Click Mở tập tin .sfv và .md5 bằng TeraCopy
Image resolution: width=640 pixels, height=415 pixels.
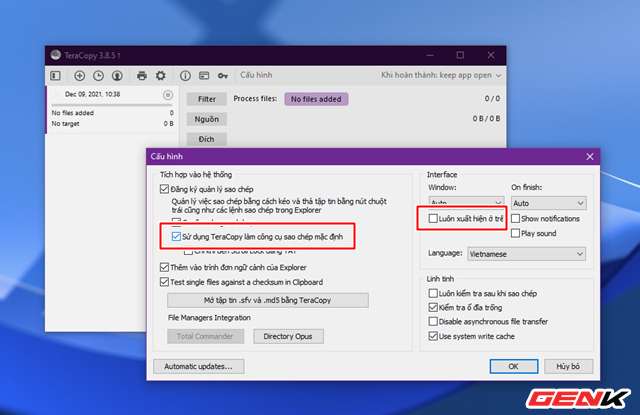coord(268,300)
